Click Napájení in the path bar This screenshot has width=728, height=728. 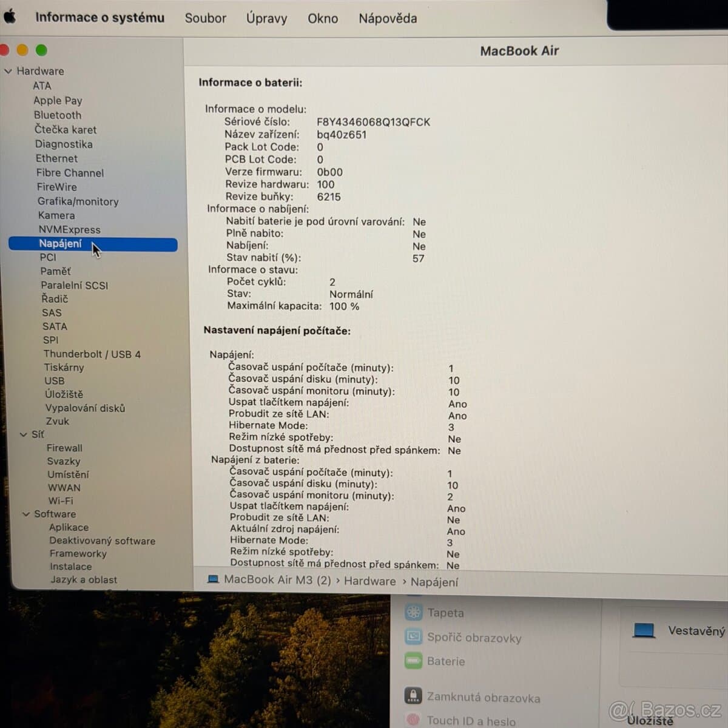(x=434, y=582)
